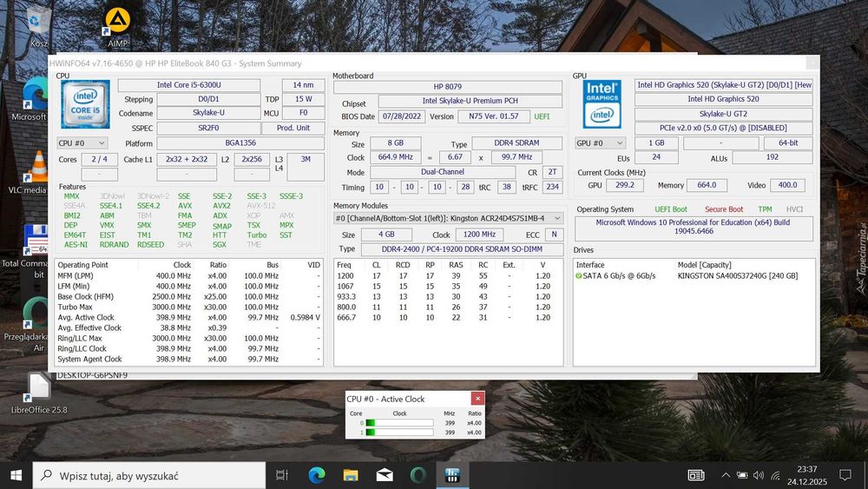Open the Opera Air taskbar icon
The height and width of the screenshot is (489, 868).
click(418, 475)
